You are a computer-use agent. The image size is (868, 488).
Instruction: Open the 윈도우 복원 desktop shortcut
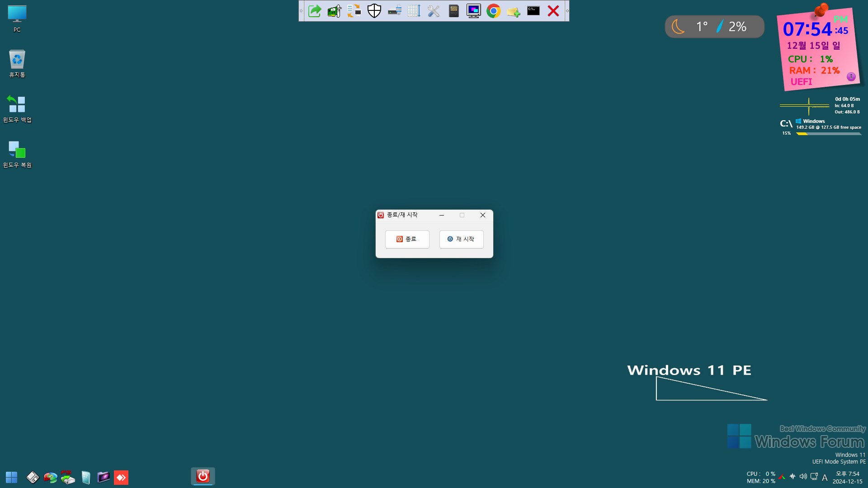click(x=17, y=154)
